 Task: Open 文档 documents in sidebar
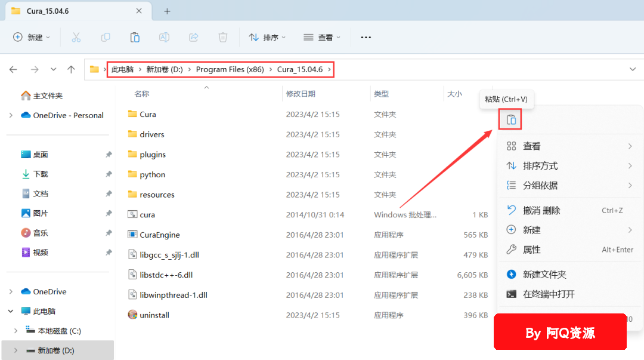point(35,194)
